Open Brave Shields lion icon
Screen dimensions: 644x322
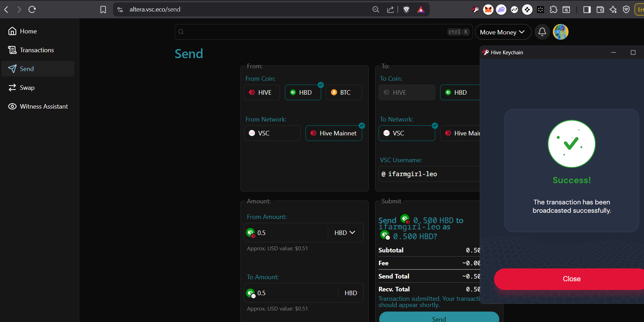coord(406,9)
